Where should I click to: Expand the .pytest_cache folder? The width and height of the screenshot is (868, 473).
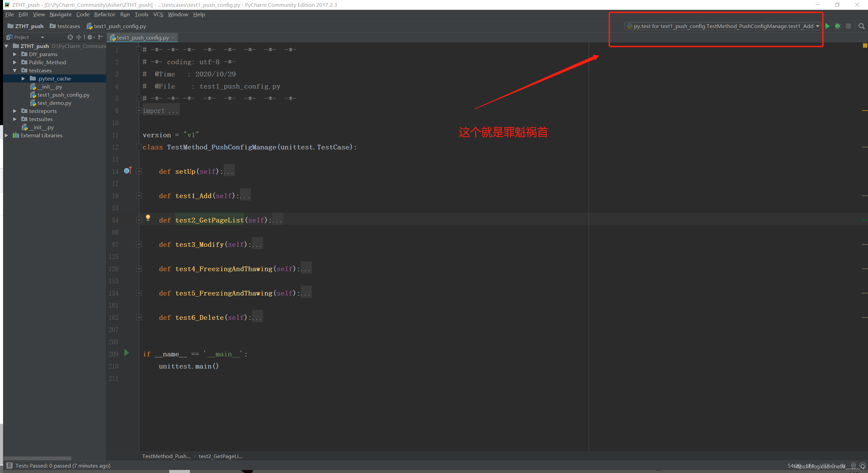click(x=23, y=78)
